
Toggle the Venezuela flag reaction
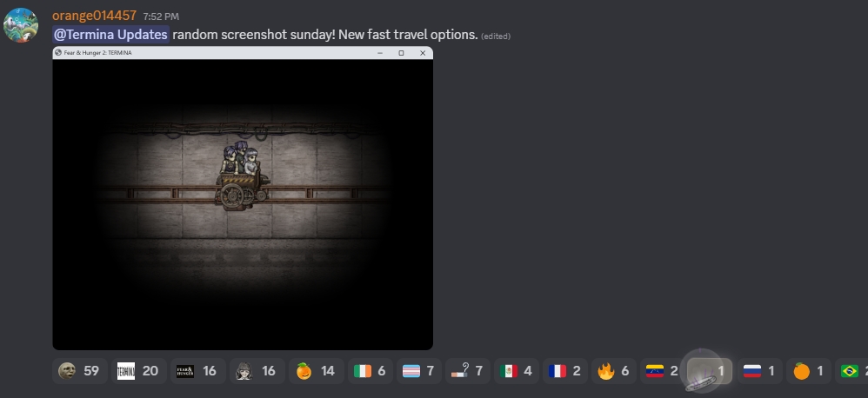(x=663, y=371)
